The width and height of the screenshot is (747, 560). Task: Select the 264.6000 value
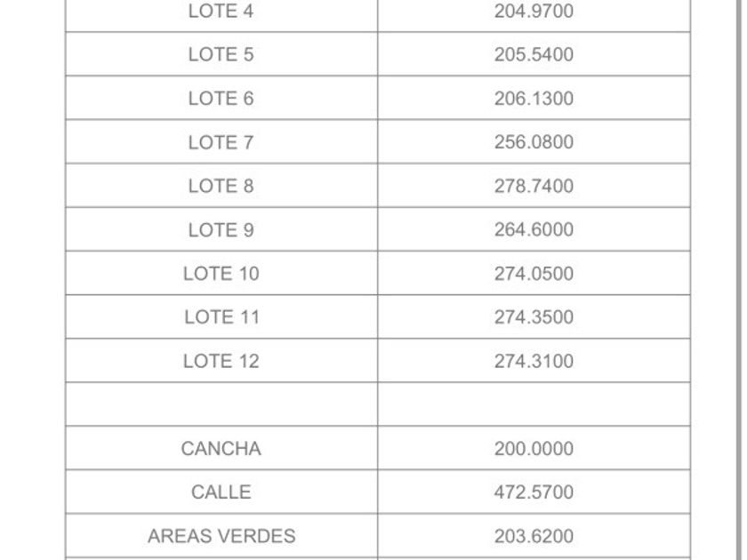click(534, 230)
